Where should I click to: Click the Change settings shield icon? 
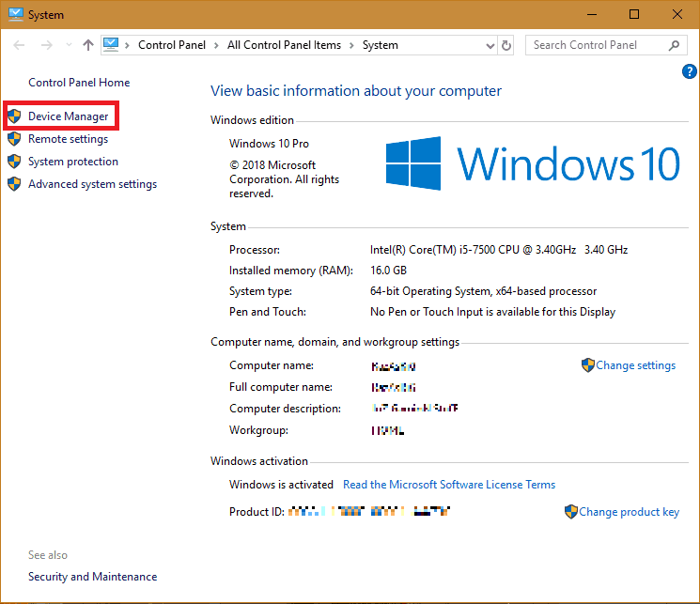(x=588, y=364)
